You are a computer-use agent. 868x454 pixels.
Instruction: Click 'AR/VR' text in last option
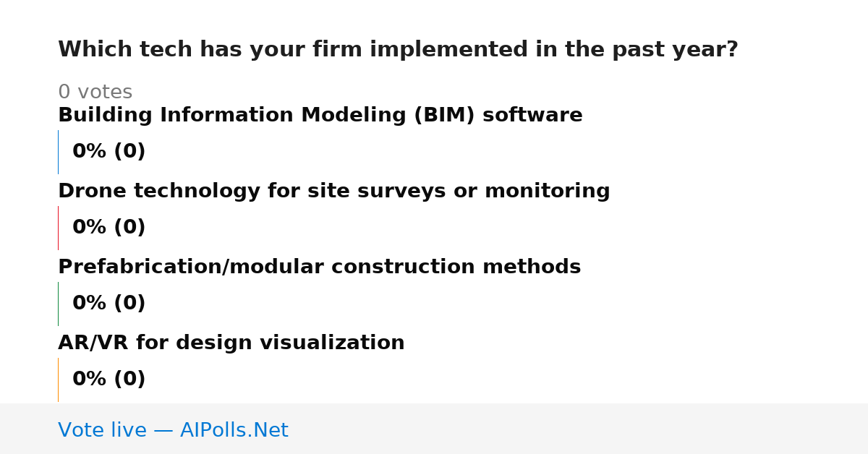pyautogui.click(x=93, y=343)
